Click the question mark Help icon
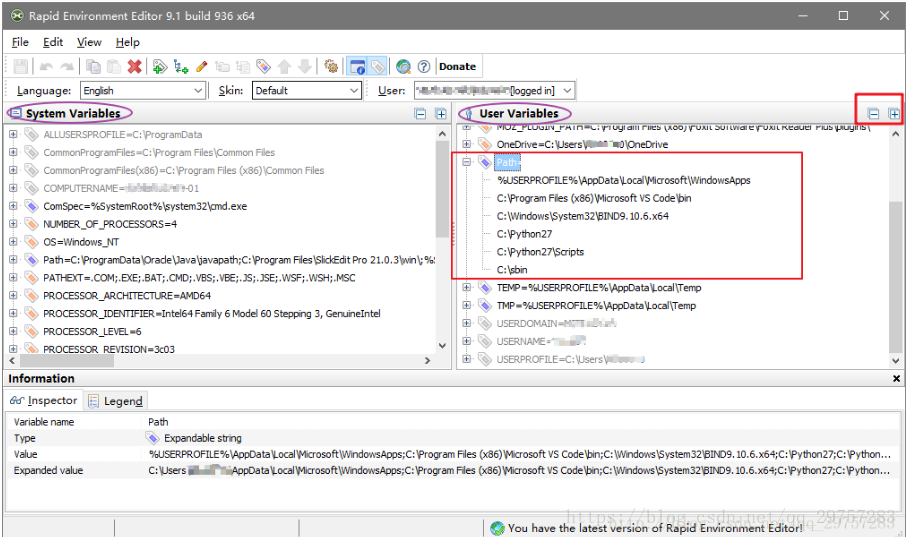Viewport: 907px width, 537px height. coord(424,67)
